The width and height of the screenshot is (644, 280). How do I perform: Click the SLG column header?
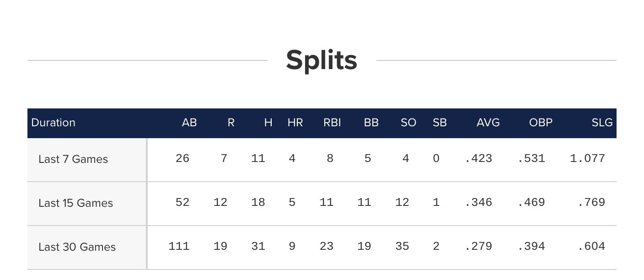(602, 123)
